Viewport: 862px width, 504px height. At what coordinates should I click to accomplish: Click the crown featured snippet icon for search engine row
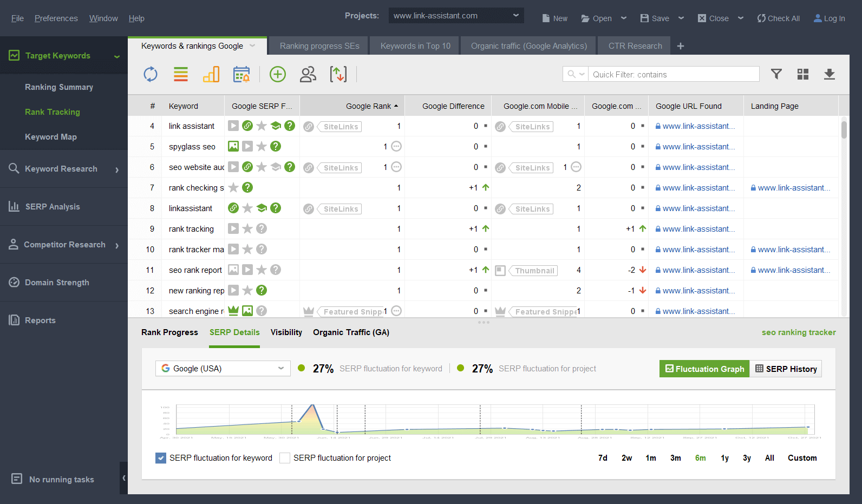point(233,311)
